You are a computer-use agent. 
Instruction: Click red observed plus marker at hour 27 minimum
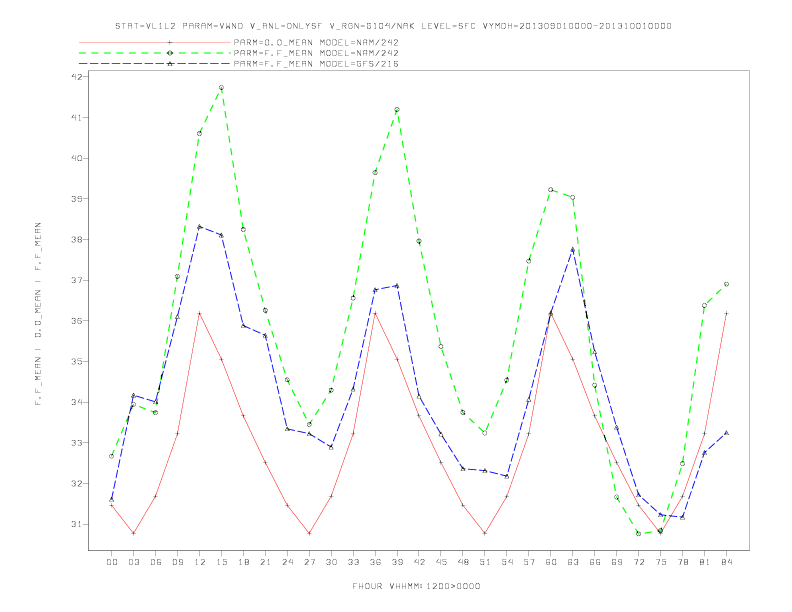point(309,533)
